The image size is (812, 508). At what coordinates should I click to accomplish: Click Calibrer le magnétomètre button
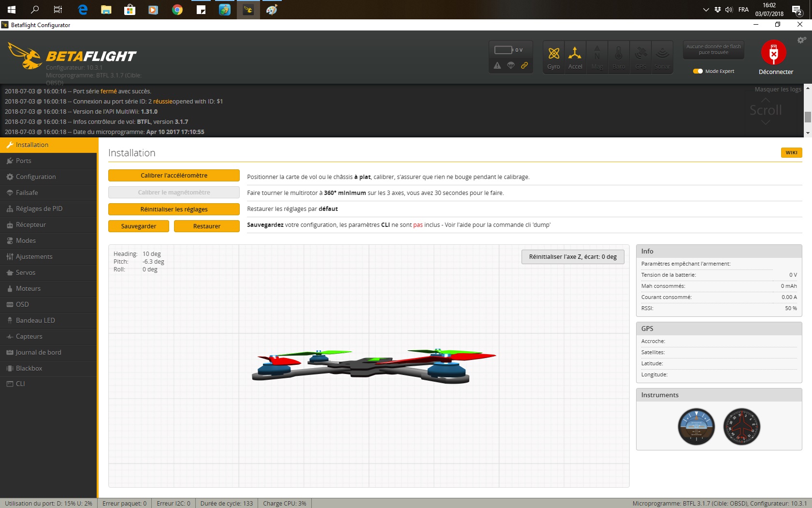[x=174, y=192]
